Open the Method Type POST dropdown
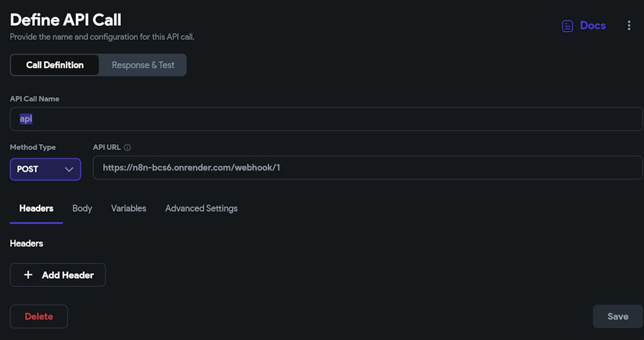The image size is (644, 340). [x=45, y=169]
